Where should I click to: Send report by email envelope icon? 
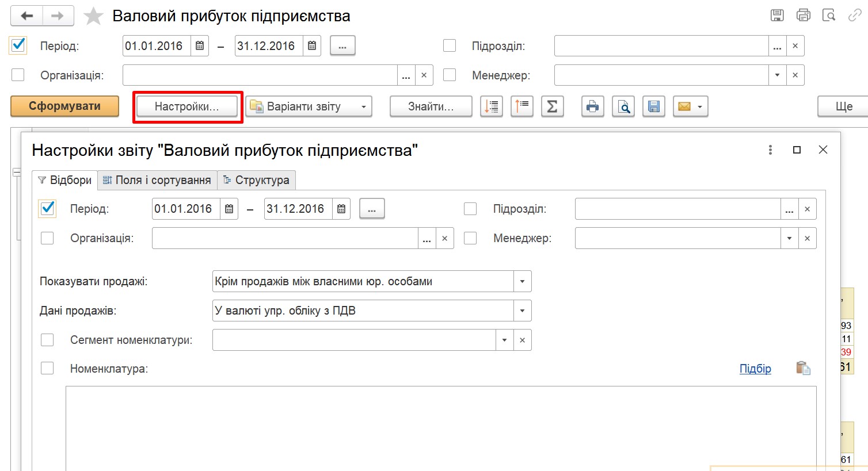pyautogui.click(x=684, y=106)
